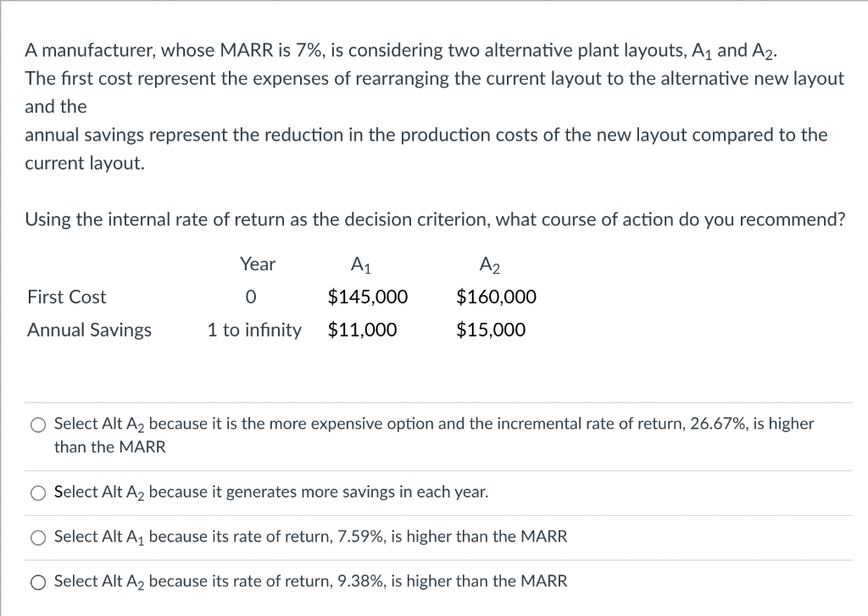Select the Alt A2 9.38% rate of return option
Image resolution: width=868 pixels, height=616 pixels.
38,582
